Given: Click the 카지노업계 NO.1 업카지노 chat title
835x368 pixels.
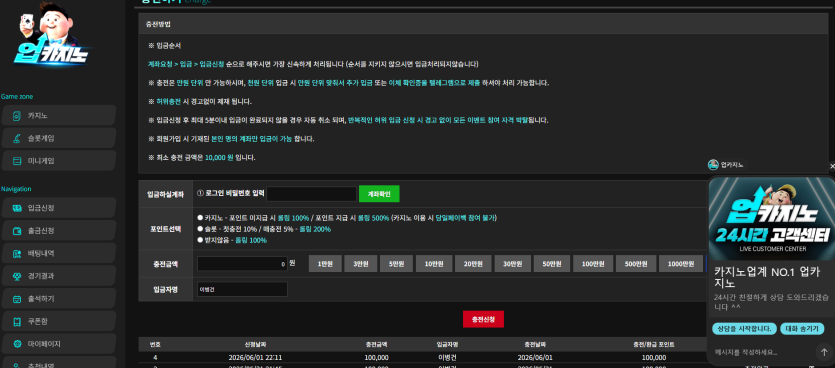Looking at the screenshot, I should pos(766,277).
